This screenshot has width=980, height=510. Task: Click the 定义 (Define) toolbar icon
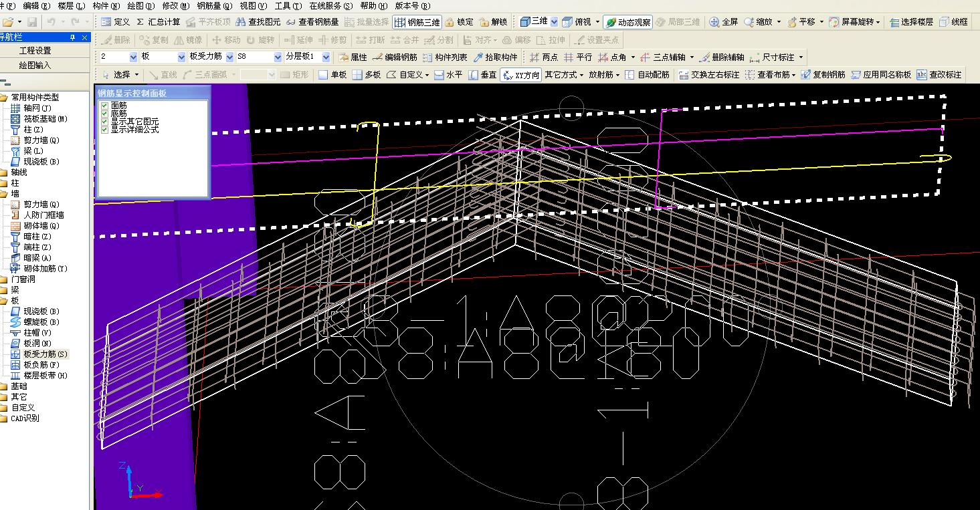116,22
